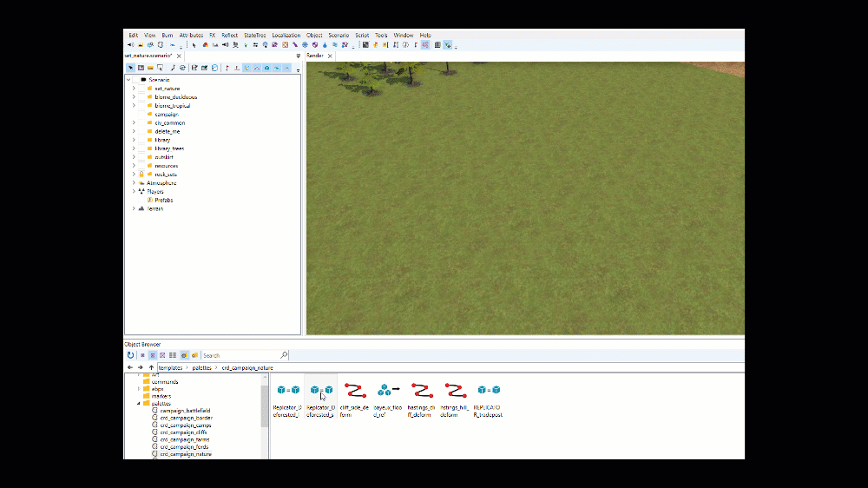
Task: Toggle checkbox next to delete_me folder
Action: point(141,131)
